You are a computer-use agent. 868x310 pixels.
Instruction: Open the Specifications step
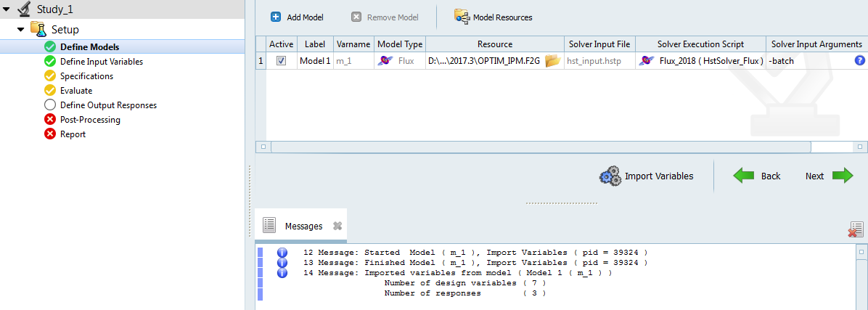(x=86, y=76)
